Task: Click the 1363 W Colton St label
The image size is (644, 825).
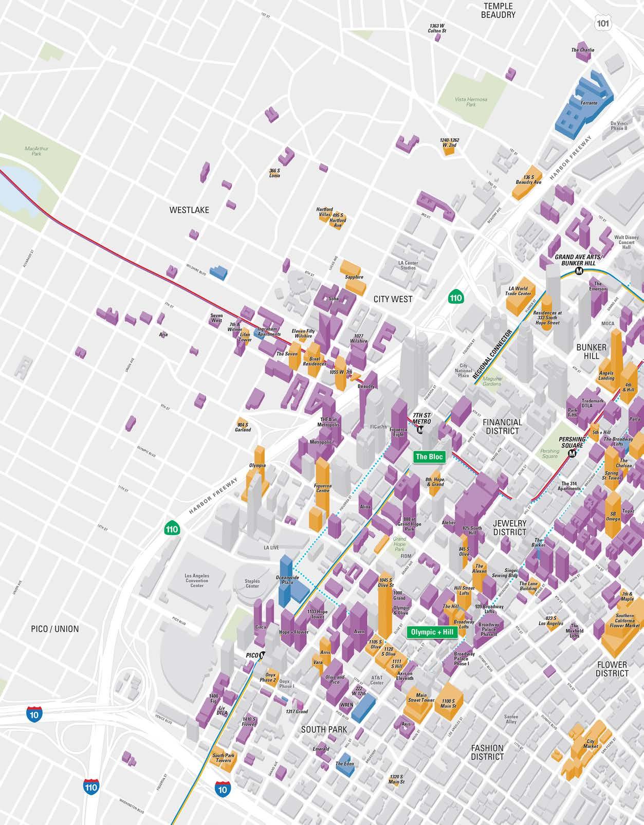Action: [437, 28]
